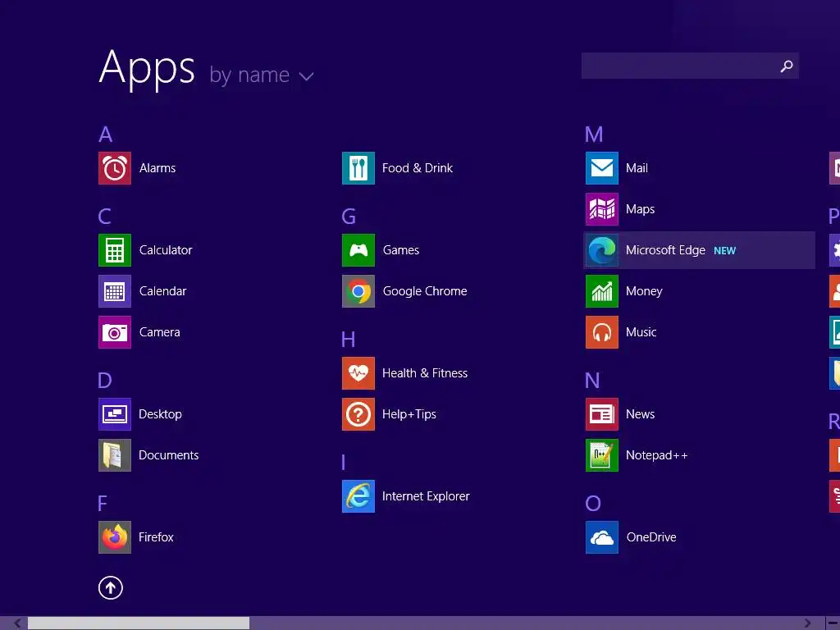Open the Calendar tile icon
The height and width of the screenshot is (630, 840).
115,291
